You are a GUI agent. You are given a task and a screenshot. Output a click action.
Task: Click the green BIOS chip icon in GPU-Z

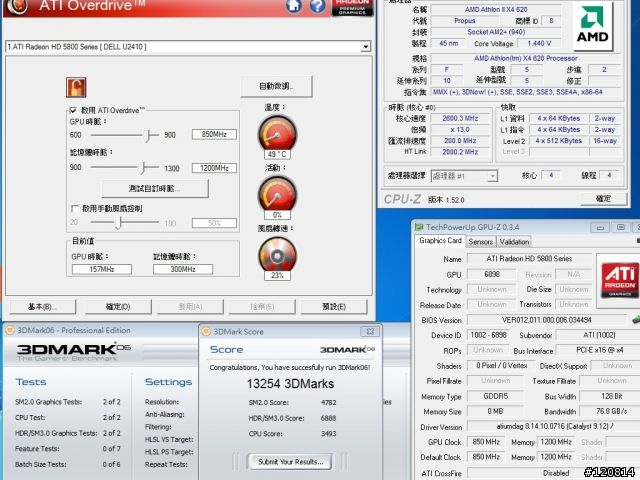pyautogui.click(x=636, y=319)
